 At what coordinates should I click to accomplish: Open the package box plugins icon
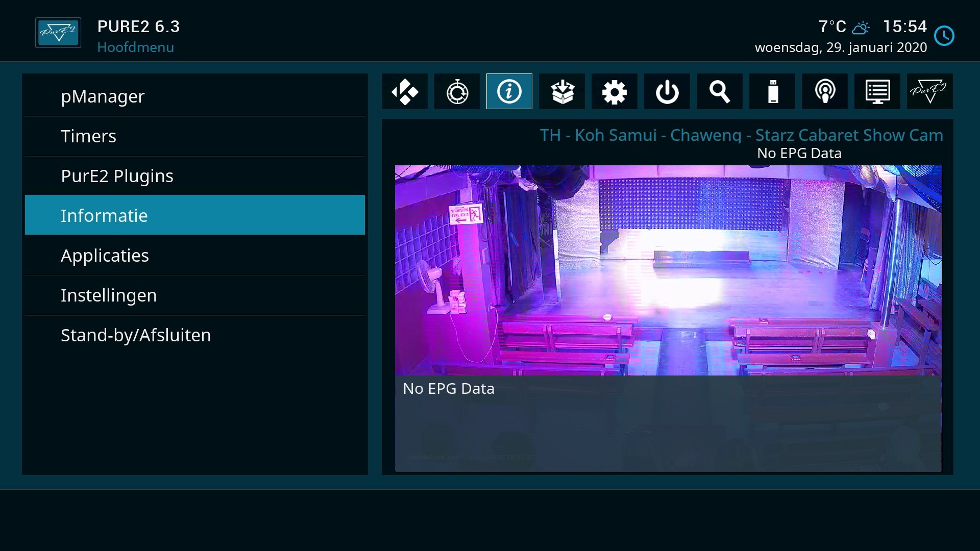[562, 92]
